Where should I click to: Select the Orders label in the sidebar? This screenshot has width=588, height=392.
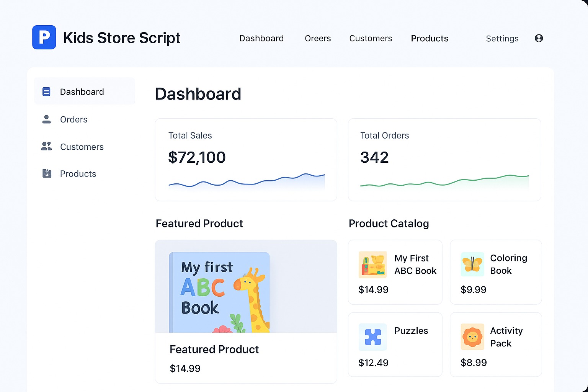(73, 119)
